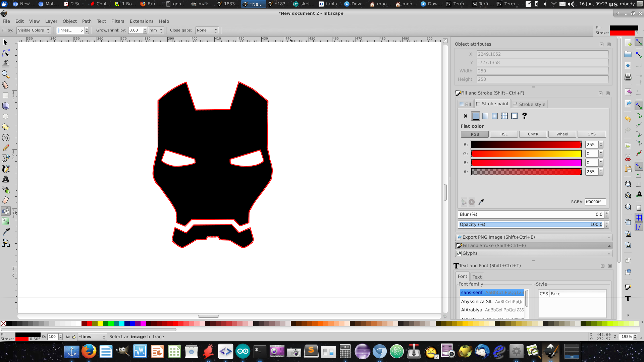Choose Unset paint question mark
Screen dimensions: 644x362
[x=524, y=116]
